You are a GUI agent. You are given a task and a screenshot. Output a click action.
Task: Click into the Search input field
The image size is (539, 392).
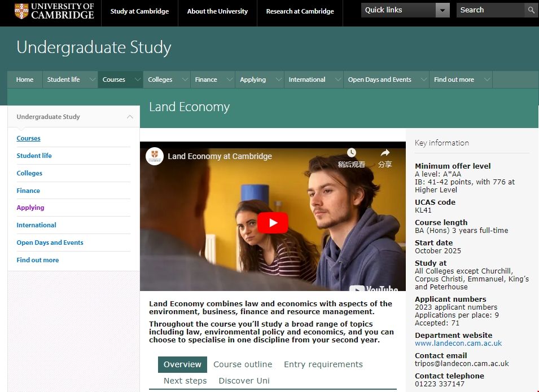[489, 10]
